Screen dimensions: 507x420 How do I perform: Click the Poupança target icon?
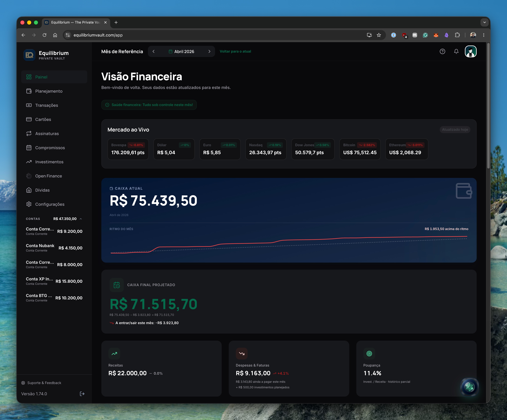tap(369, 353)
